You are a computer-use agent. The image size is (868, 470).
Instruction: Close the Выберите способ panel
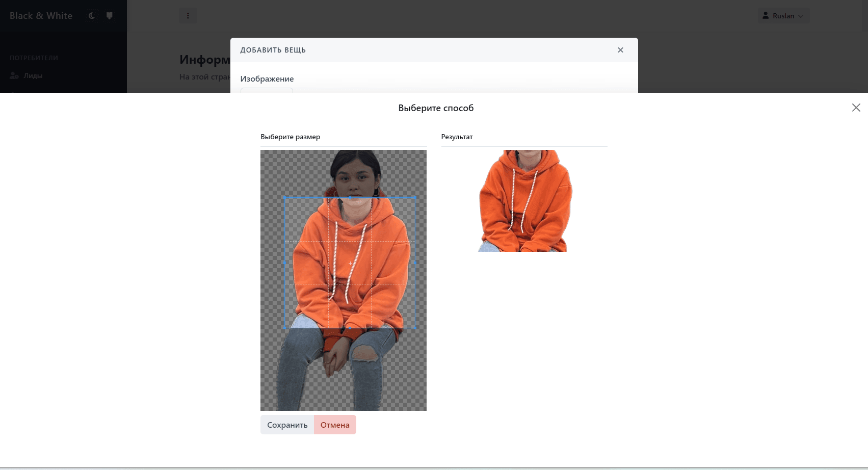pyautogui.click(x=856, y=108)
